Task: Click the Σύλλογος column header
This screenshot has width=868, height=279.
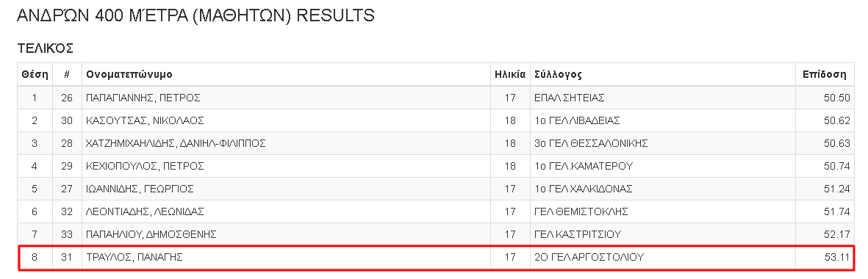Action: point(558,75)
